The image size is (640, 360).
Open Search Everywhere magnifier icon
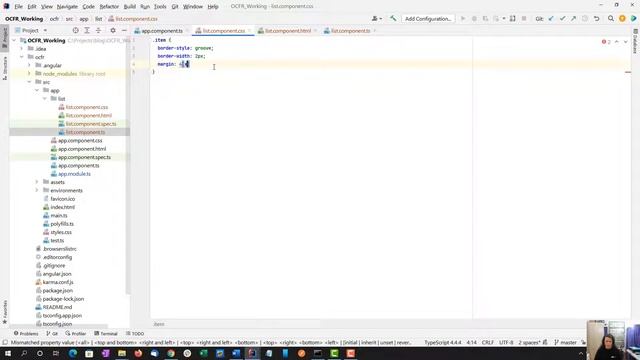point(611,18)
